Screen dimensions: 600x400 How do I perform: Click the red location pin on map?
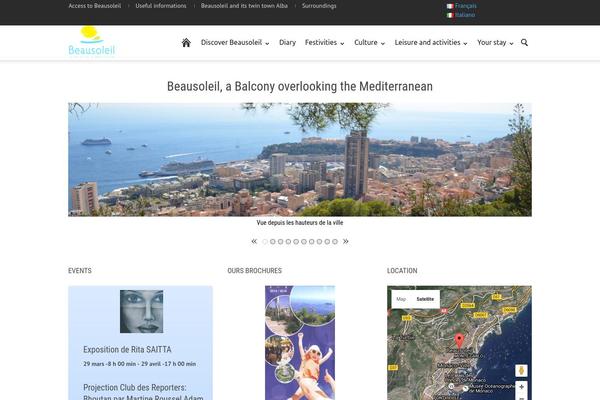pyautogui.click(x=459, y=341)
